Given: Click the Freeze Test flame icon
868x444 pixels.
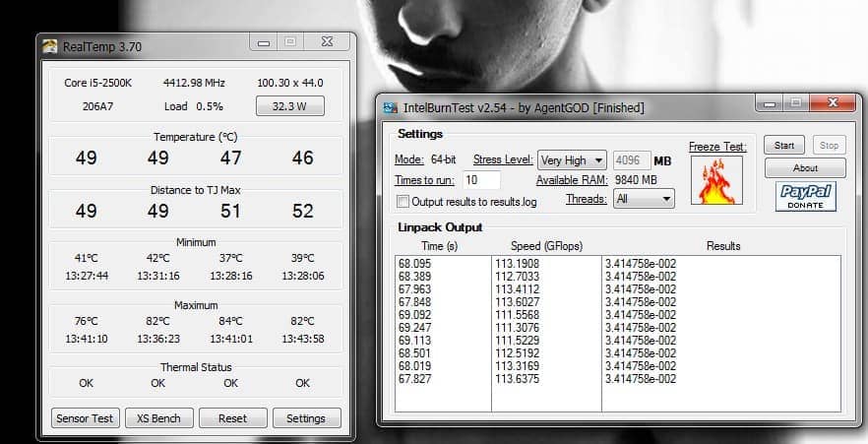Looking at the screenshot, I should pyautogui.click(x=715, y=180).
